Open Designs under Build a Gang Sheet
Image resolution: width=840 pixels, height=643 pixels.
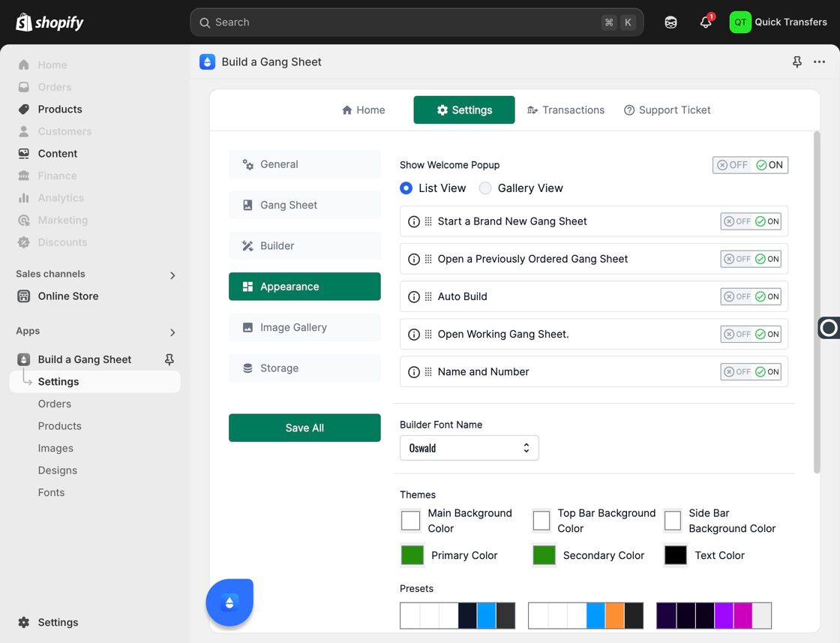coord(57,470)
